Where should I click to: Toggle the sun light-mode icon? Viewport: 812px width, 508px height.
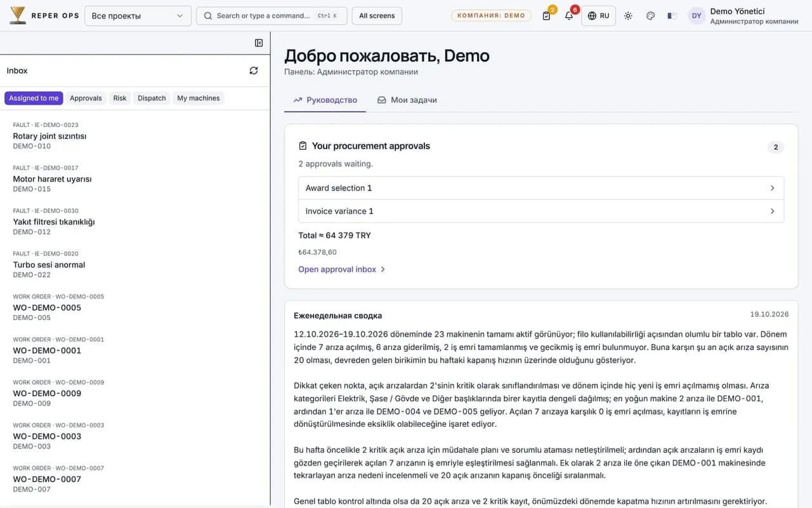pos(628,16)
